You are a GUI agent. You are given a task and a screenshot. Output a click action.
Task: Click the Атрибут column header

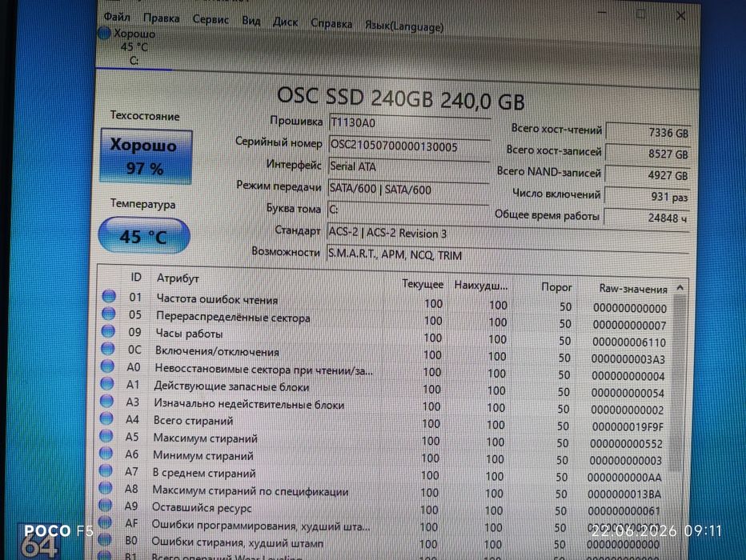(x=178, y=278)
